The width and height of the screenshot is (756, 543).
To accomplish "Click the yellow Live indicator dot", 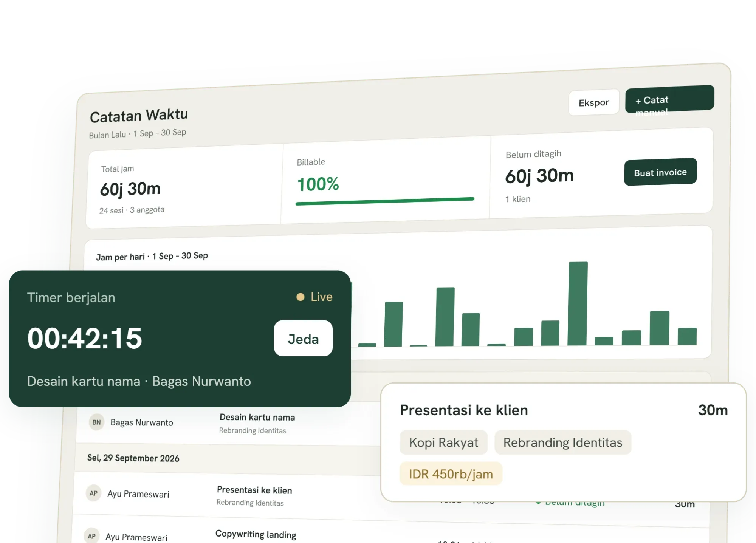I will 301,297.
